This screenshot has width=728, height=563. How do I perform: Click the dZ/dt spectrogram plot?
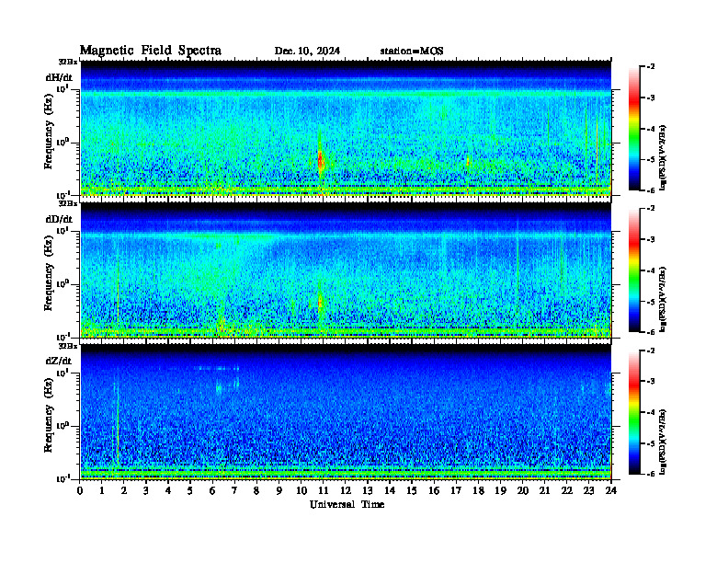346,411
